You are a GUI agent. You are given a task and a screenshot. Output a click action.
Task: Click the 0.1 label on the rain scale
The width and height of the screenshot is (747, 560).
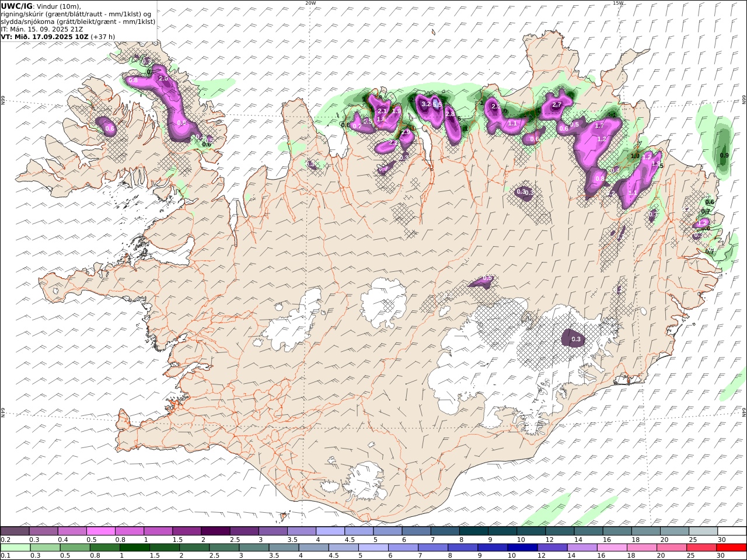tap(5, 556)
